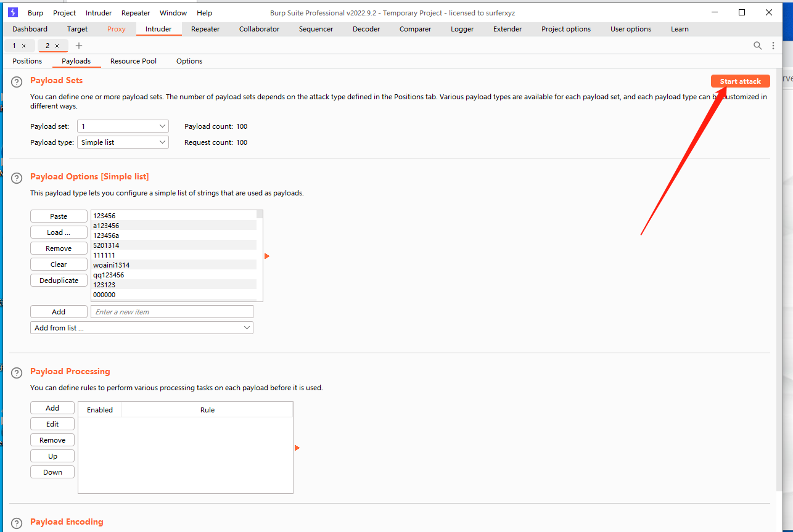Expand the Add from list dropdown

(x=142, y=328)
